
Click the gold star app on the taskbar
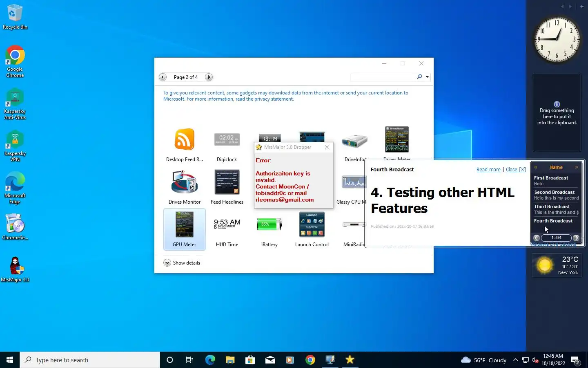coord(350,360)
